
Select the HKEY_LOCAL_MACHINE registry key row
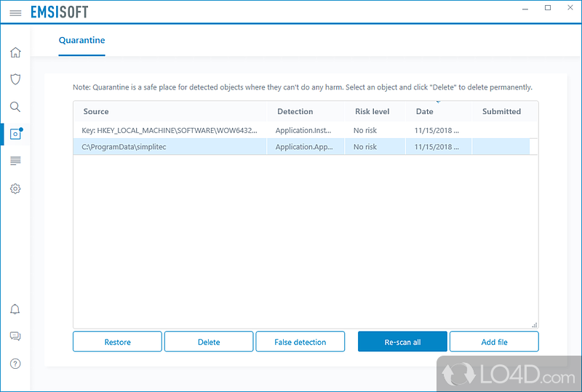[170, 130]
